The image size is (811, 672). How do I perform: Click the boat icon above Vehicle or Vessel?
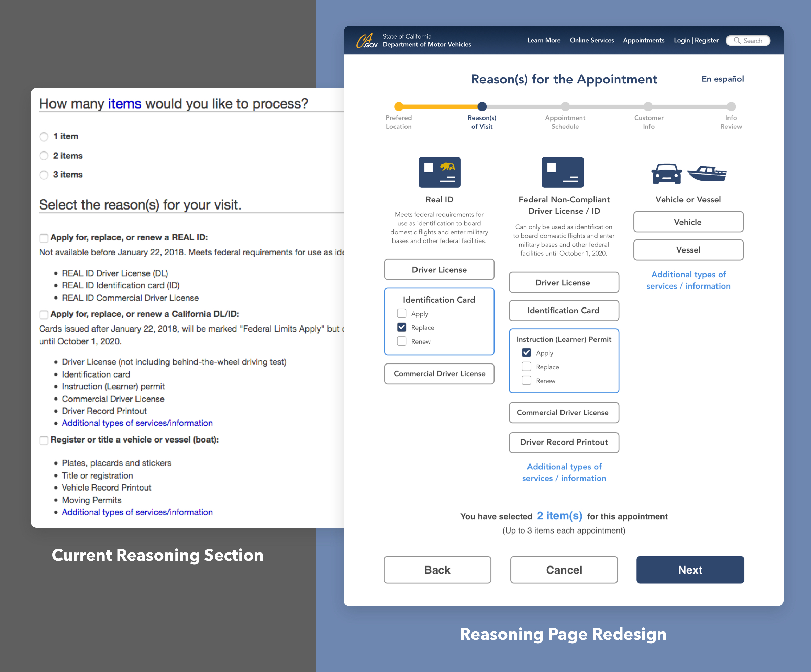tap(707, 174)
